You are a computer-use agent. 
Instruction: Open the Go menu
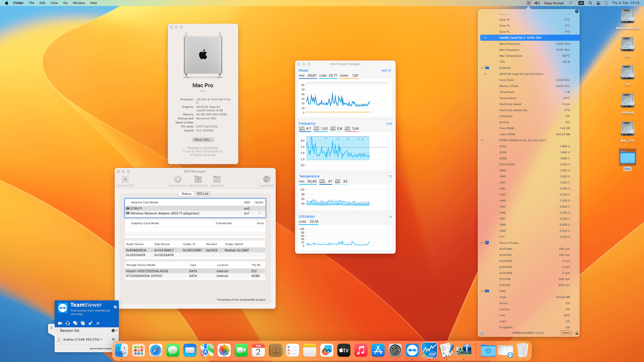click(65, 3)
